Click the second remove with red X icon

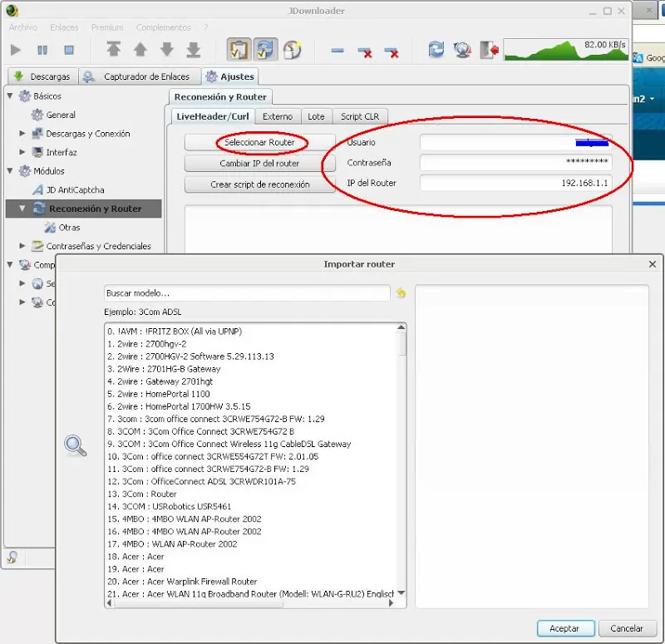[392, 52]
